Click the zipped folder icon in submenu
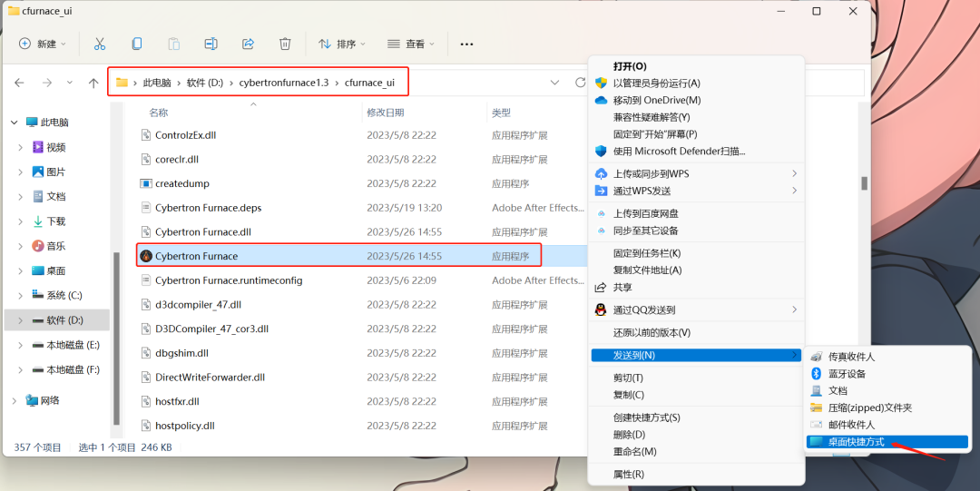This screenshot has height=491, width=980. point(816,408)
